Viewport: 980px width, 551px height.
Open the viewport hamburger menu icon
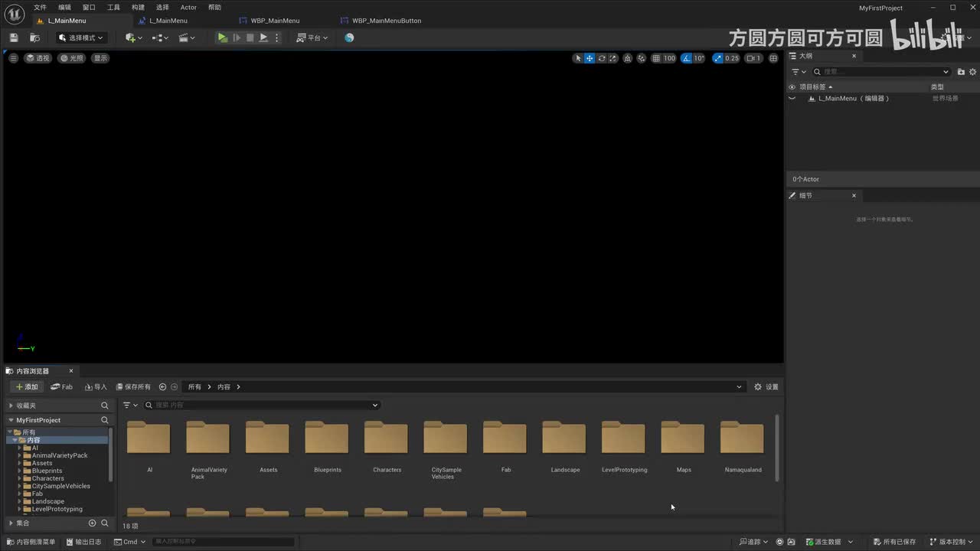13,58
